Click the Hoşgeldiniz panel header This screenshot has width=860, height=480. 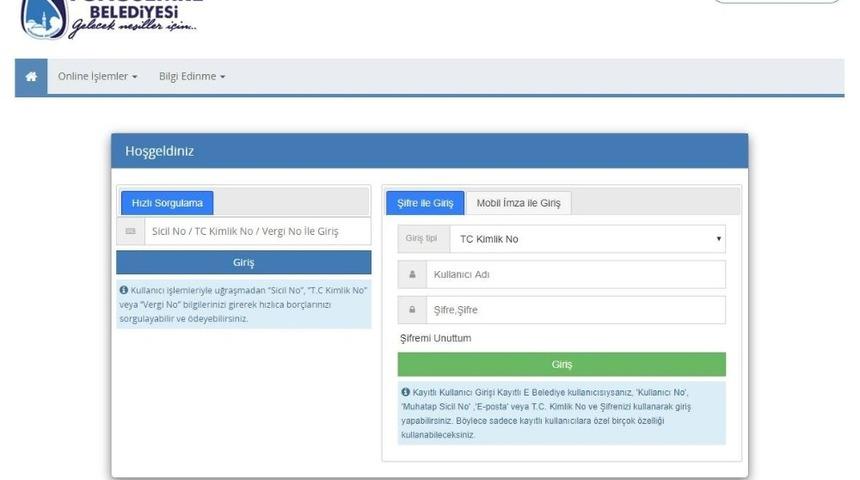pos(429,151)
